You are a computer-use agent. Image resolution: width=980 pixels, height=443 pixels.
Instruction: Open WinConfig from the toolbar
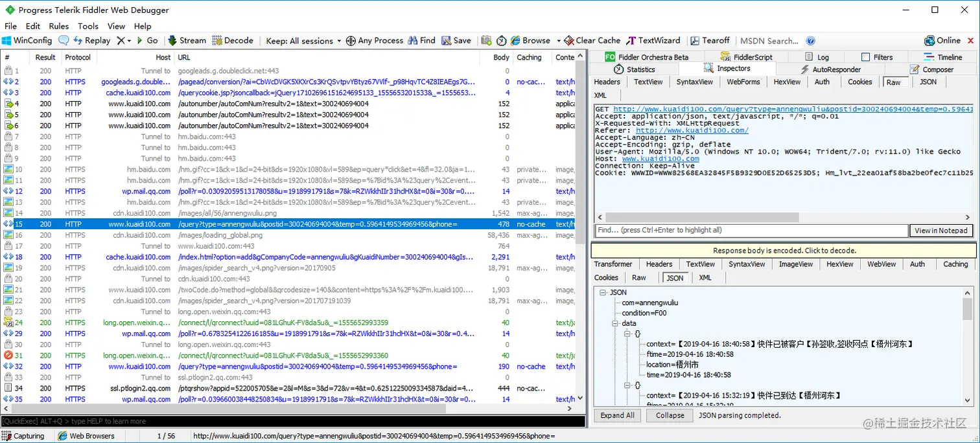tap(27, 40)
